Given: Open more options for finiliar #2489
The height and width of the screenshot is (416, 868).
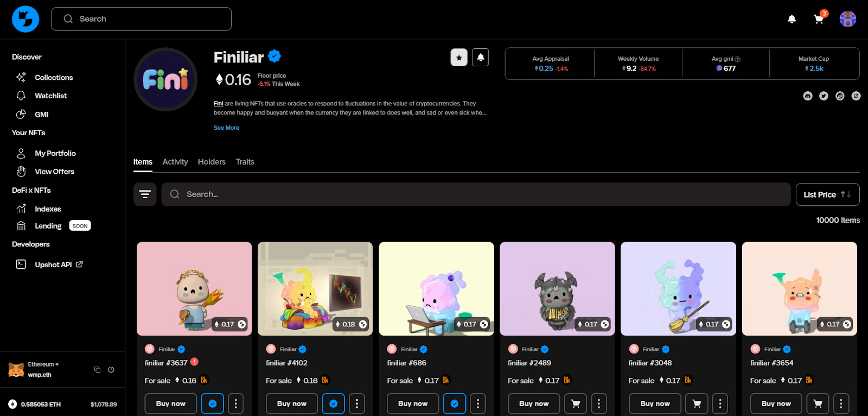Looking at the screenshot, I should (599, 404).
